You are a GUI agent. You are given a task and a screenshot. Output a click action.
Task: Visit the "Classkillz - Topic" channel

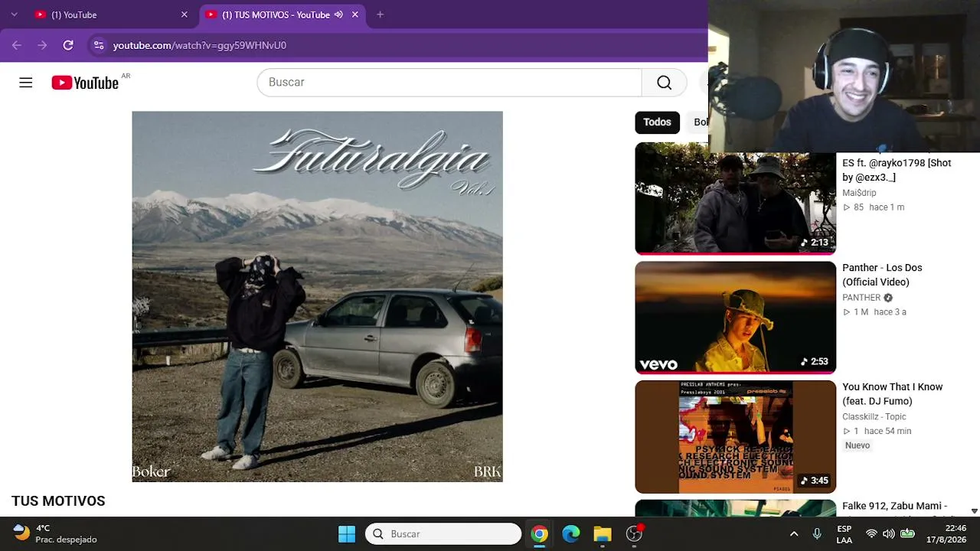pyautogui.click(x=874, y=417)
